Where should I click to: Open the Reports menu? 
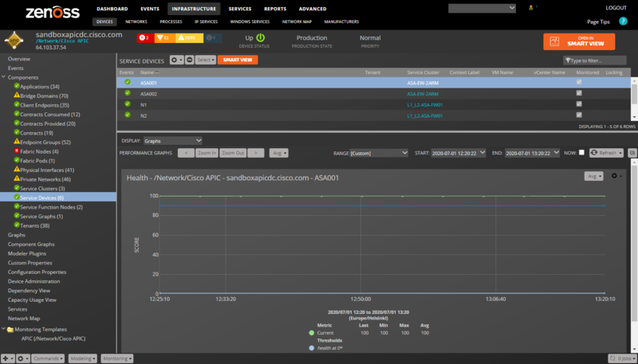coord(275,9)
